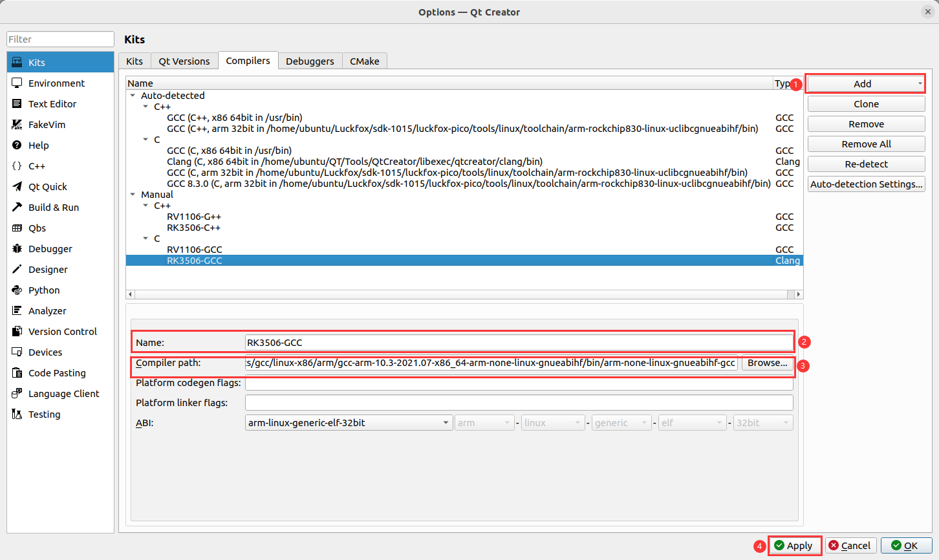Select the Python settings icon
The width and height of the screenshot is (939, 560).
click(17, 290)
